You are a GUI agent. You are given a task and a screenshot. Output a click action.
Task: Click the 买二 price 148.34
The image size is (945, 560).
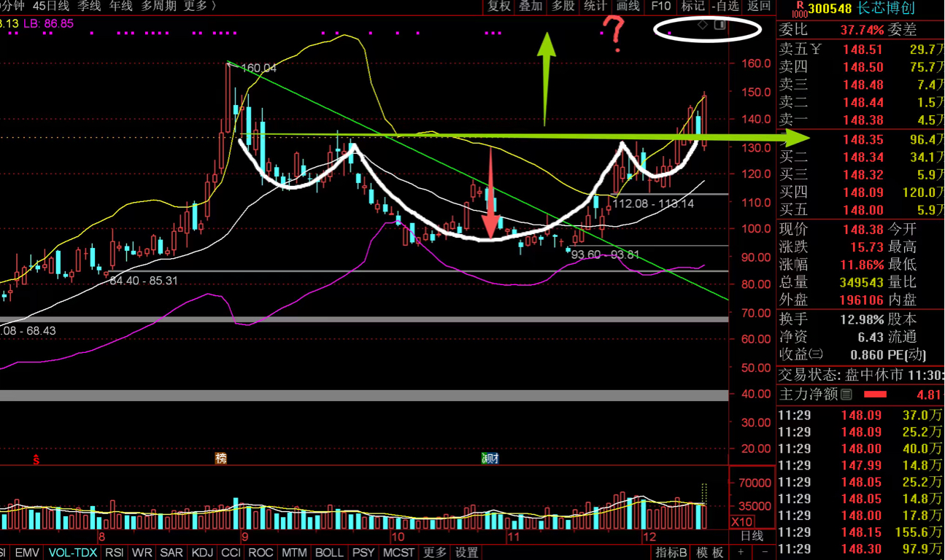[863, 157]
